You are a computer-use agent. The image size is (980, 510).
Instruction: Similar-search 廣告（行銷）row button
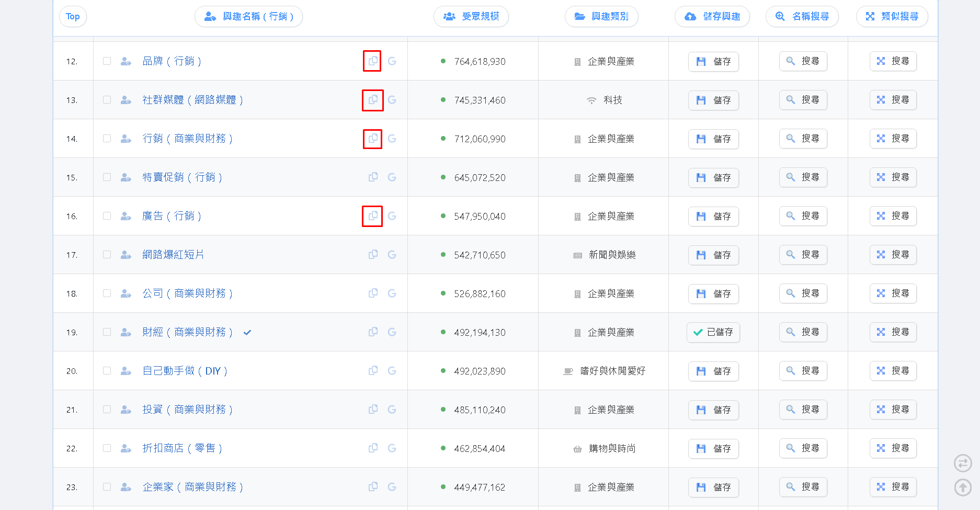(893, 216)
